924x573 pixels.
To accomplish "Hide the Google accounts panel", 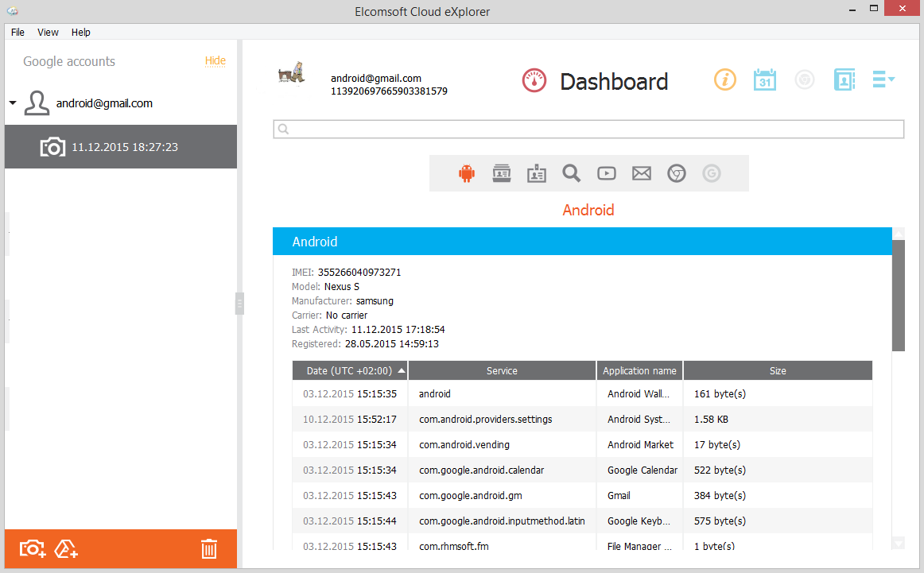I will [215, 60].
